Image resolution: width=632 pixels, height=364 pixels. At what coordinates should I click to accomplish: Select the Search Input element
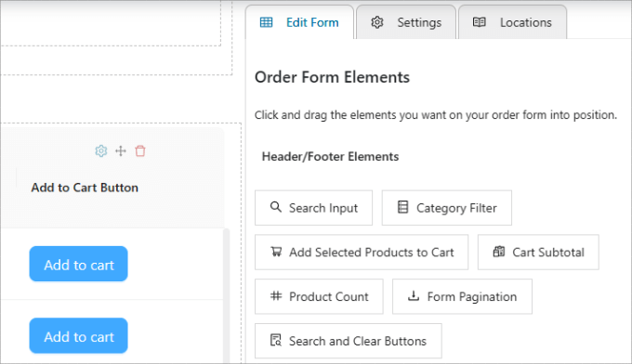(313, 208)
